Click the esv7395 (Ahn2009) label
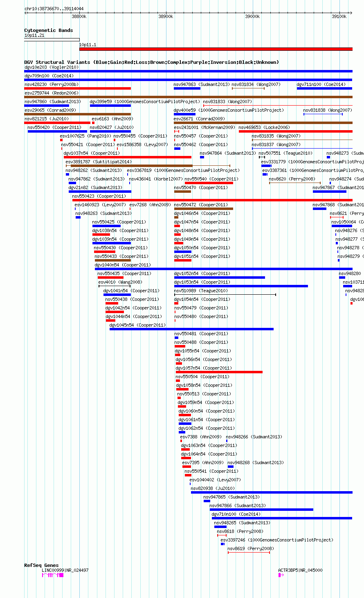This screenshot has height=598, width=364. [203, 463]
